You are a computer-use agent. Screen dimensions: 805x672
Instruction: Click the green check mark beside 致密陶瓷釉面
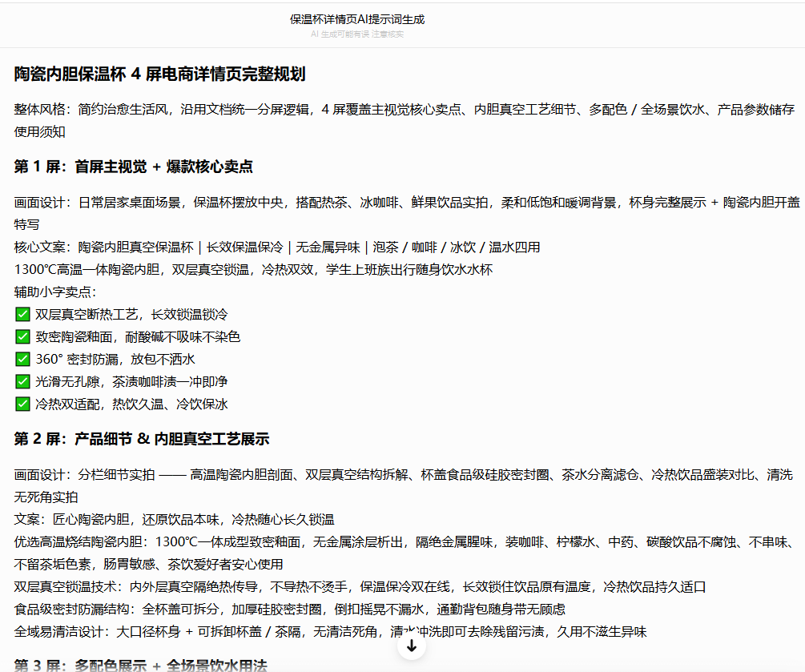22,336
